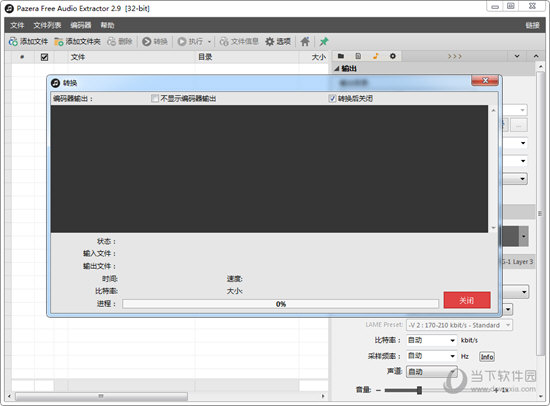This screenshot has height=406, width=550.
Task: Click the encoder output scrollbar up arrow
Action: click(493, 110)
